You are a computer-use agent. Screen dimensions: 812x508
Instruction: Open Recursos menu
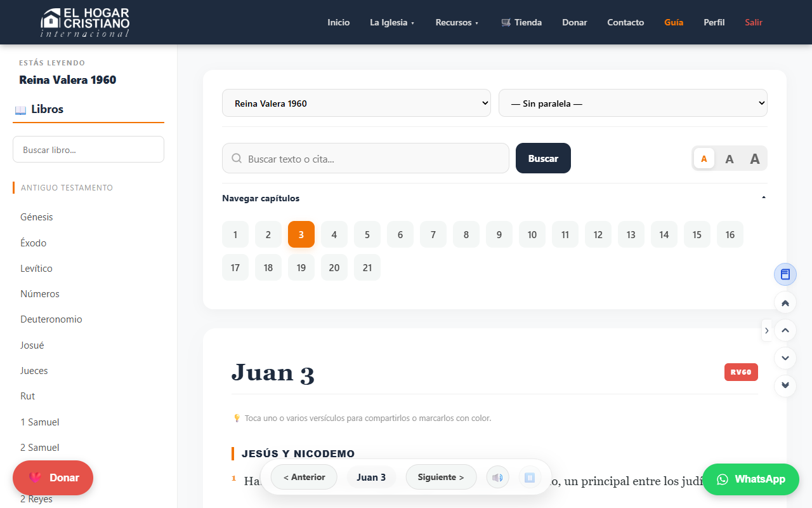[457, 22]
